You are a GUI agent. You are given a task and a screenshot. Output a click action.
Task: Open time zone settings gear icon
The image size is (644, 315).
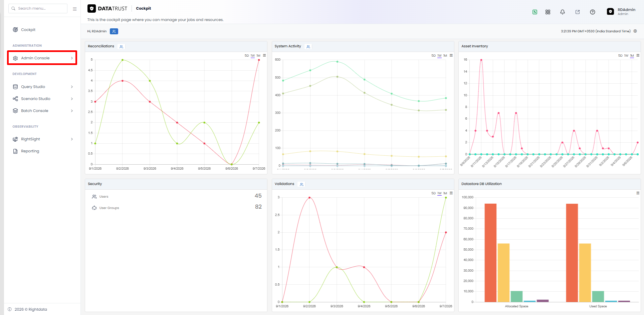pyautogui.click(x=635, y=31)
